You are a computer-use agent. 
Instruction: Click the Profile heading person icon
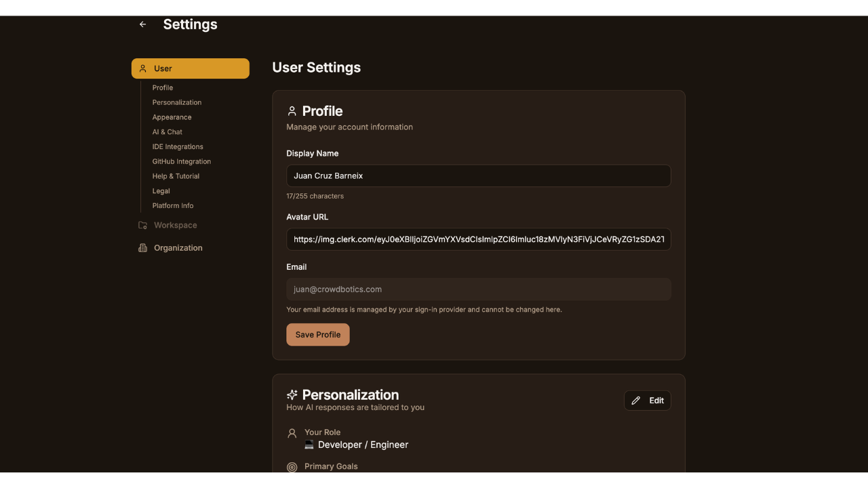coord(292,111)
